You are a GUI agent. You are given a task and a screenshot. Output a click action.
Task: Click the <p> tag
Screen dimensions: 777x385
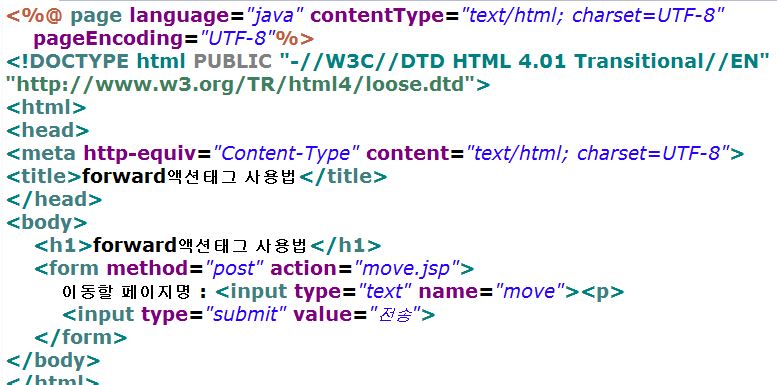603,291
